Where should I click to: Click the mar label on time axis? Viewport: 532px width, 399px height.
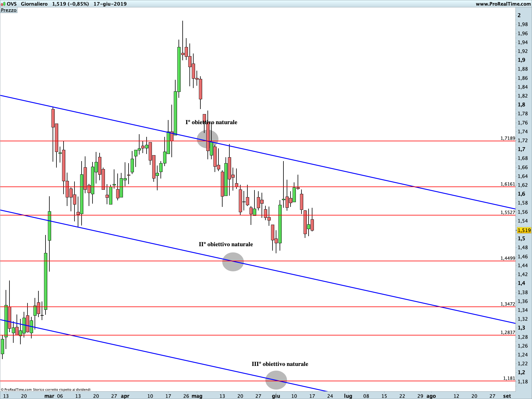coord(49,396)
